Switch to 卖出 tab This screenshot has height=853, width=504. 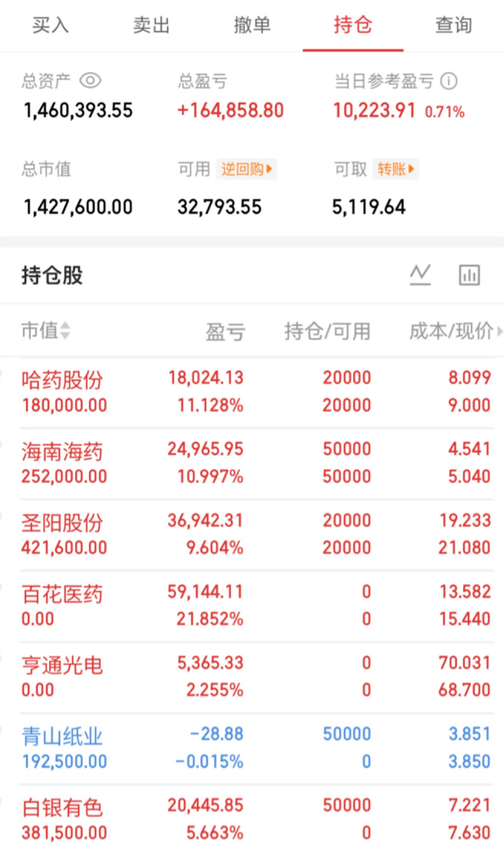(x=152, y=25)
